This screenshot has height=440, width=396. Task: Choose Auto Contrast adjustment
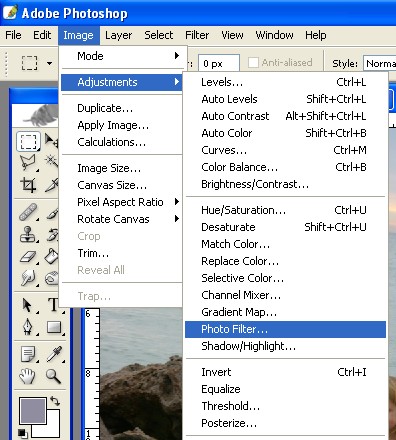click(285, 116)
